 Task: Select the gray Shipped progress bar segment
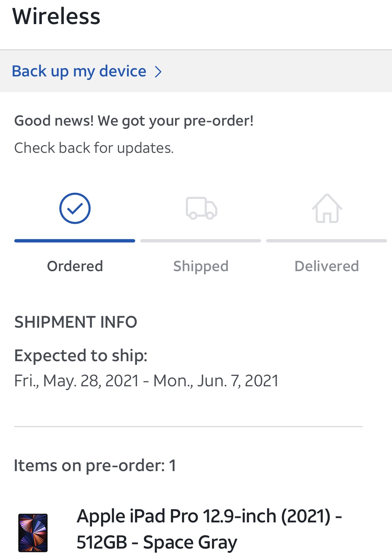tap(201, 241)
